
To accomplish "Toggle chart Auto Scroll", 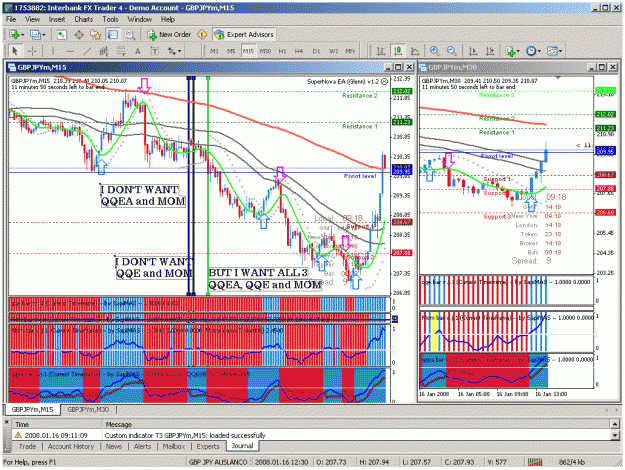I will point(473,51).
